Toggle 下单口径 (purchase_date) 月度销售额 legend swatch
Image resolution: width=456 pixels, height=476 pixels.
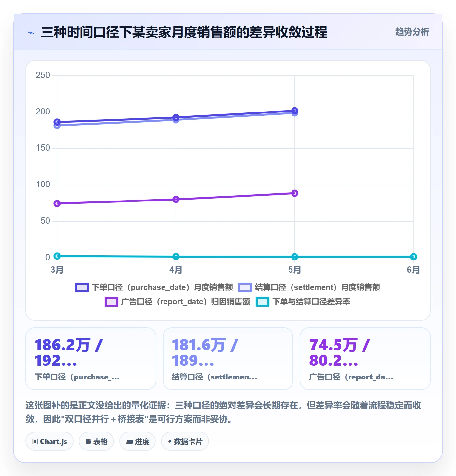coord(82,287)
